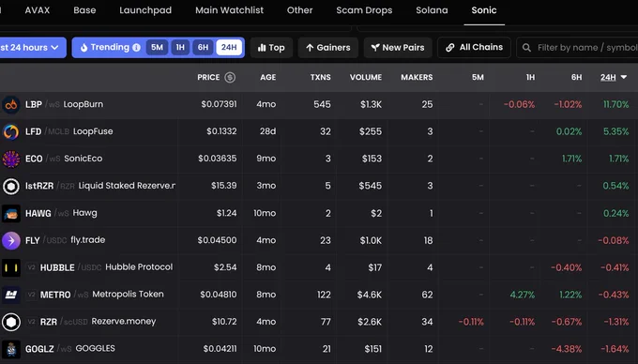
Task: Sort by the 5M column header
Action: click(x=478, y=77)
